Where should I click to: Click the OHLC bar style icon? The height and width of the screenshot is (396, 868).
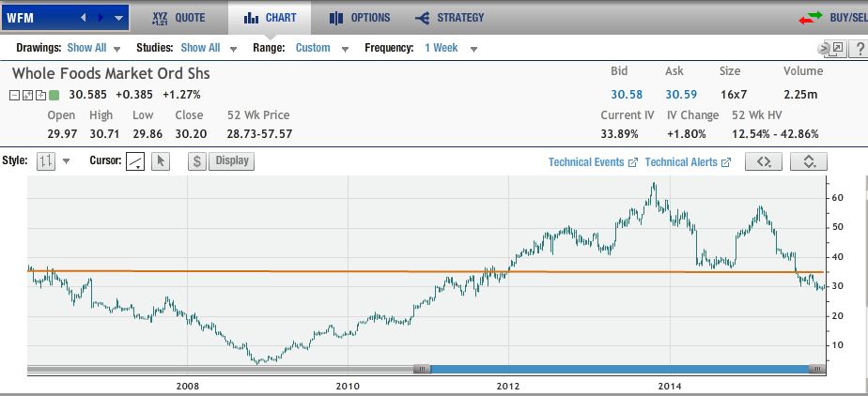point(46,161)
